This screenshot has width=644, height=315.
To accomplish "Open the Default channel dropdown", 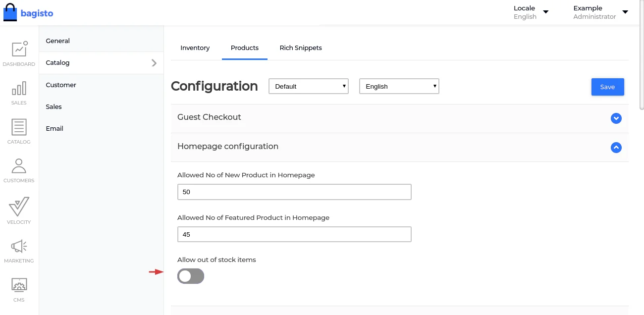I will pyautogui.click(x=309, y=86).
